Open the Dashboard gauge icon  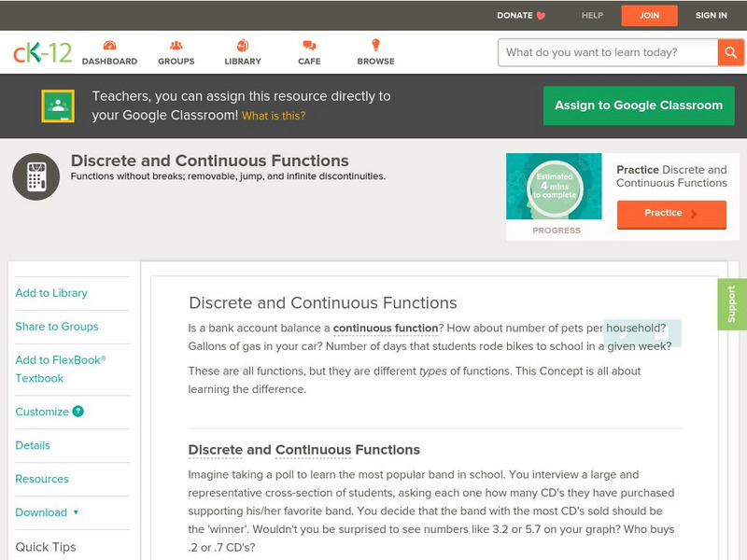(x=109, y=45)
